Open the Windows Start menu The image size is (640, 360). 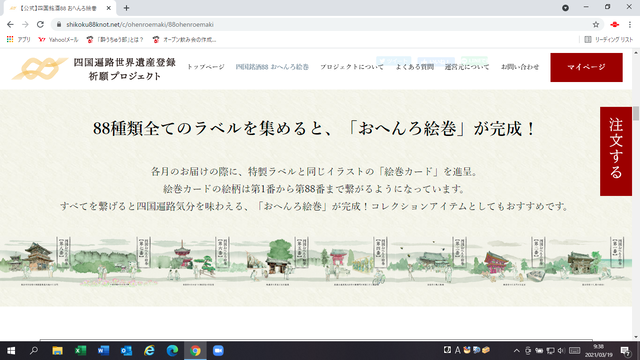pos(11,351)
